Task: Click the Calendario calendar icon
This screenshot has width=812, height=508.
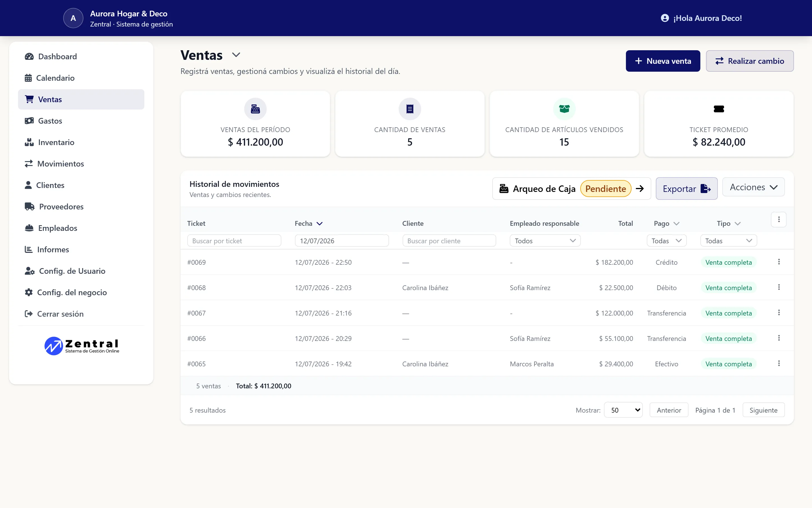Action: coord(28,78)
